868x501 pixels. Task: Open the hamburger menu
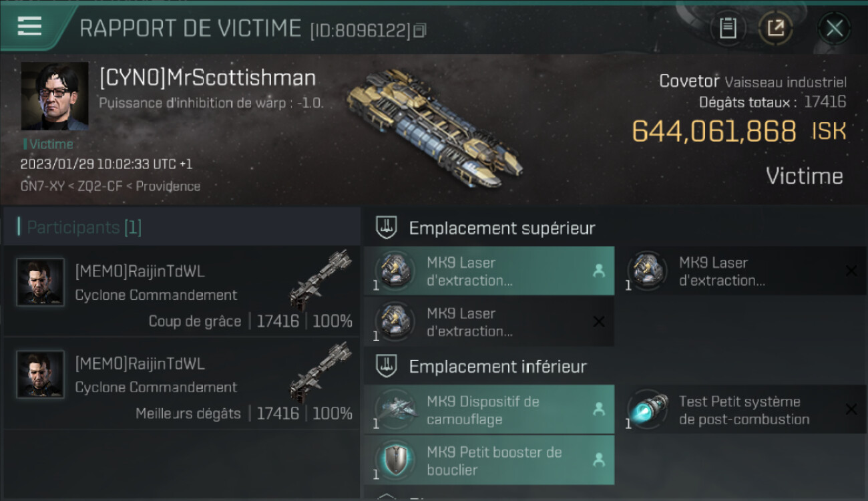click(29, 26)
